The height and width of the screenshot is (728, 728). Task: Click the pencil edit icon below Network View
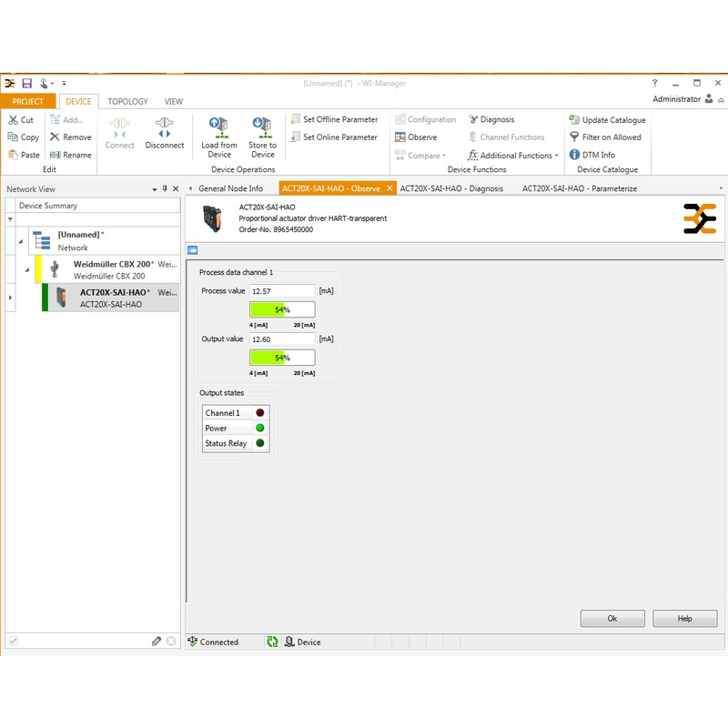pyautogui.click(x=157, y=642)
